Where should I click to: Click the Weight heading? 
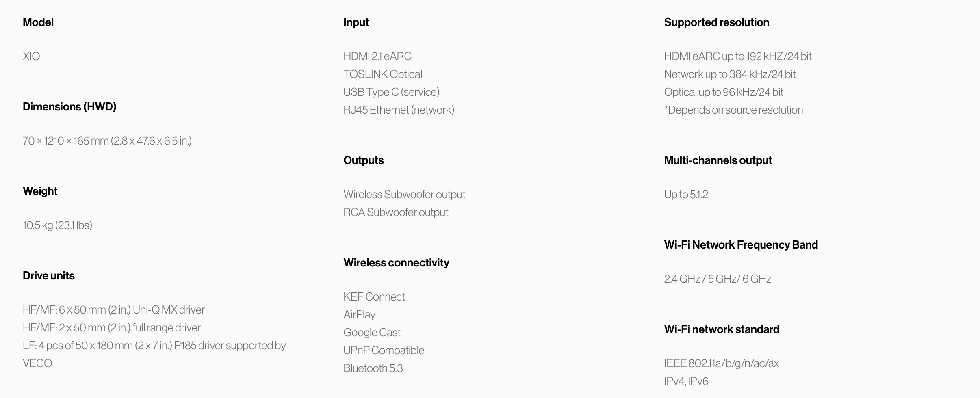[40, 191]
